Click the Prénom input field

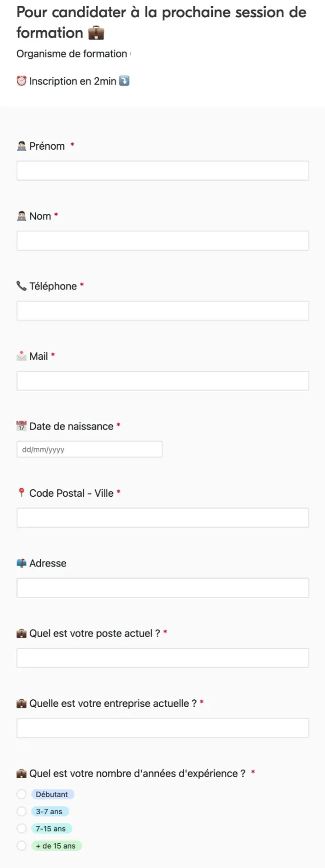(x=162, y=170)
